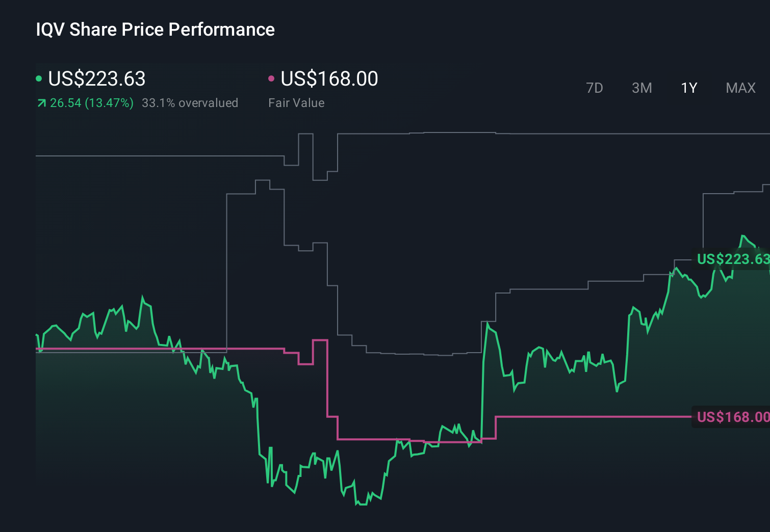The width and height of the screenshot is (770, 532).
Task: Select the US$168.00 fair value label on chart
Action: click(x=733, y=417)
